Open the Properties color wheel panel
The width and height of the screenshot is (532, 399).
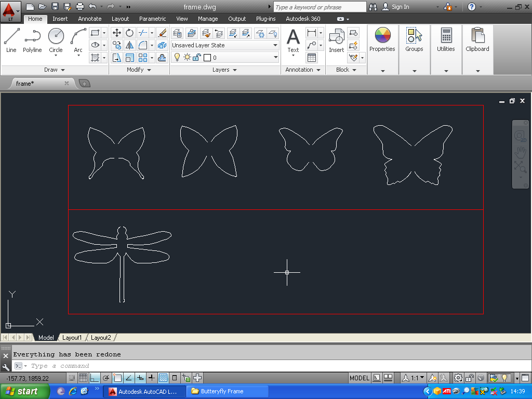click(382, 39)
